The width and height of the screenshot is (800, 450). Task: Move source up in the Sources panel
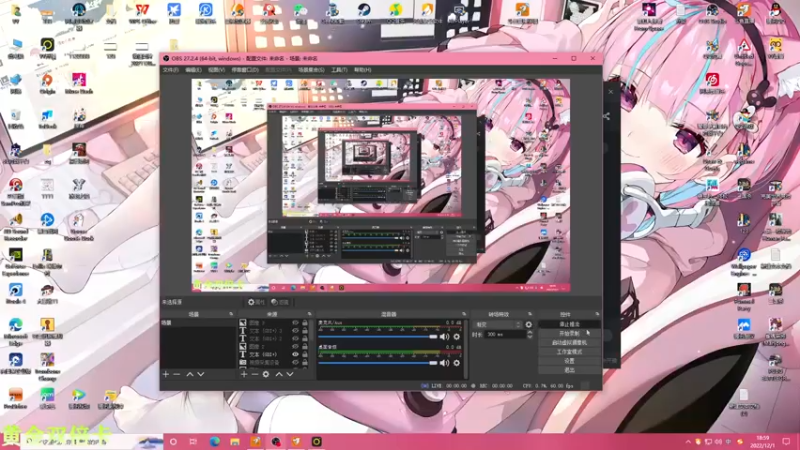click(x=279, y=374)
